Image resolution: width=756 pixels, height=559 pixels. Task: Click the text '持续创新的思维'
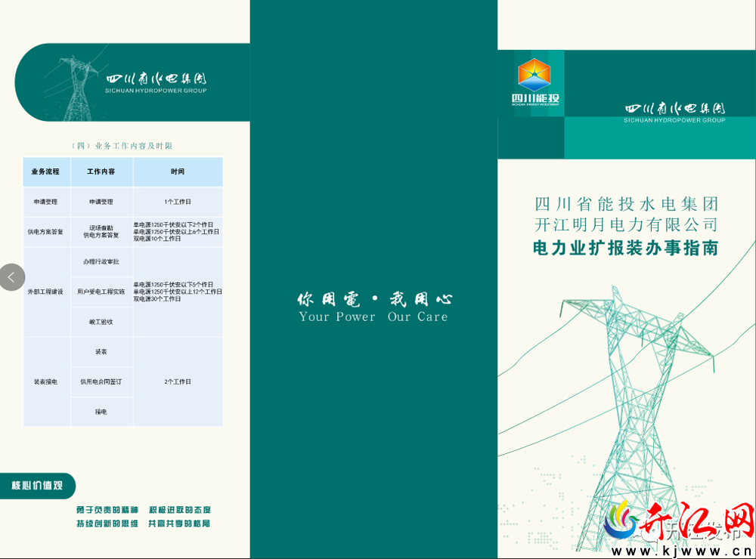tap(107, 523)
